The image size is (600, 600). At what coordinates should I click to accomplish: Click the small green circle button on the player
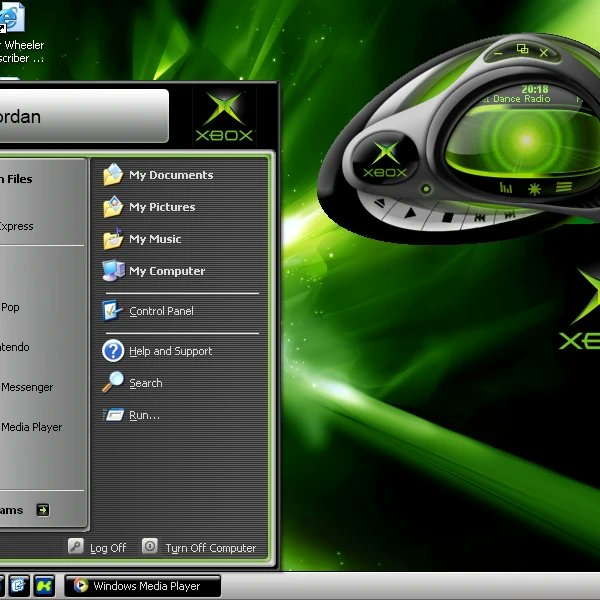coord(426,189)
